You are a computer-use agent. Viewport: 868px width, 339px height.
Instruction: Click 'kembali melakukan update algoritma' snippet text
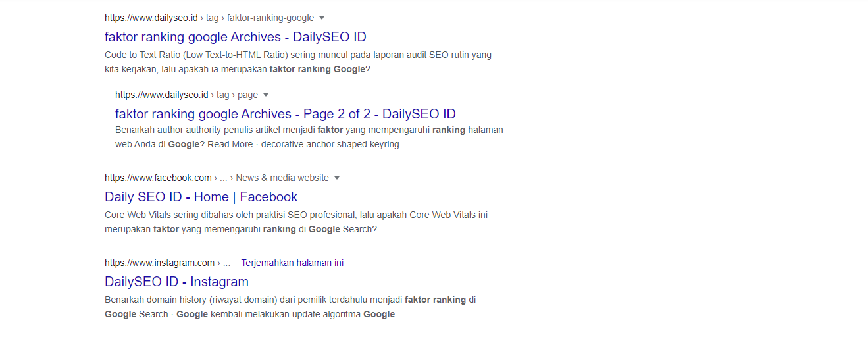[286, 314]
